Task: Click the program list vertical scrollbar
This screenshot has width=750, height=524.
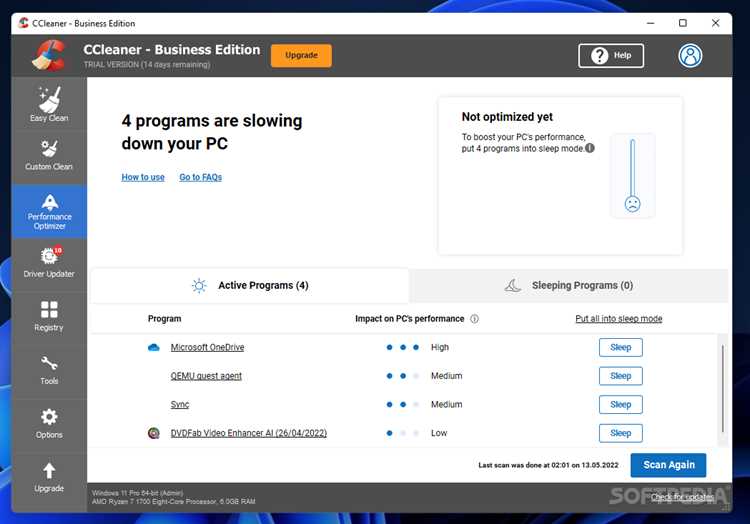Action: pos(722,388)
